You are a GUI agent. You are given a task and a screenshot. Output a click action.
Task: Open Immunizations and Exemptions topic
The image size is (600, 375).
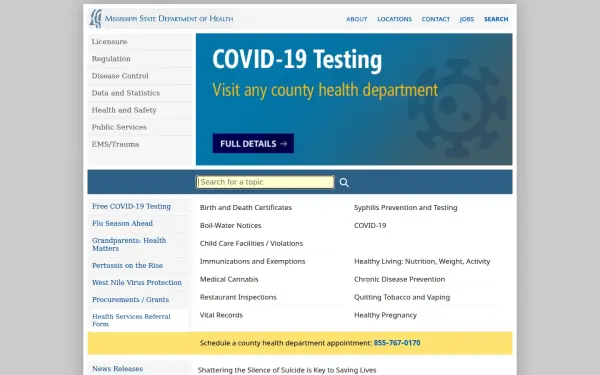tap(253, 261)
